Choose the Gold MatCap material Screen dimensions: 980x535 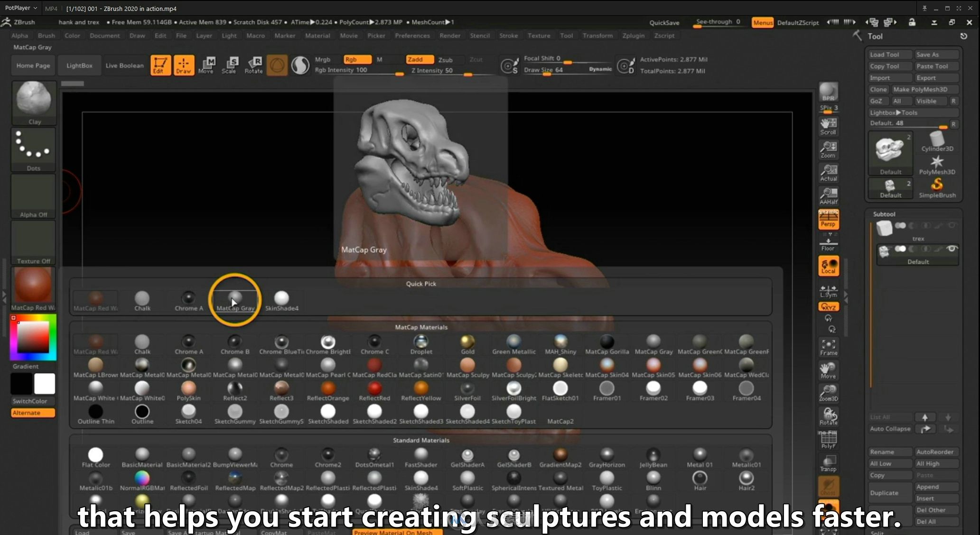click(467, 345)
